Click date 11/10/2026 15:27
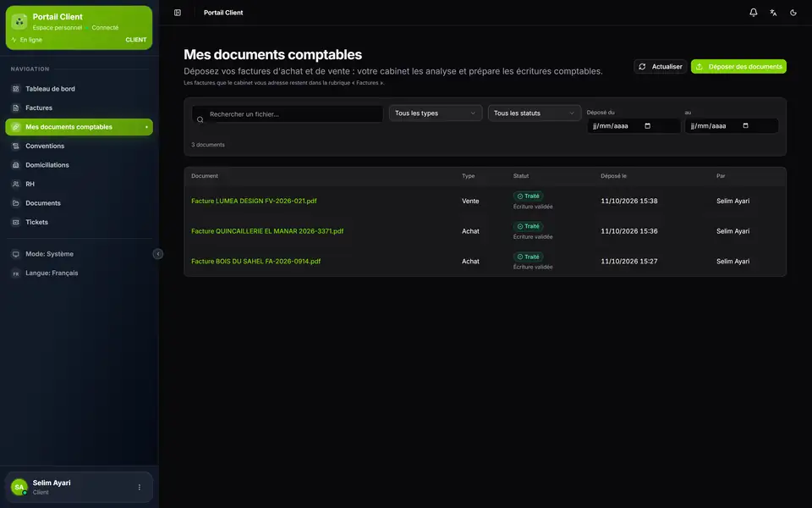The image size is (812, 508). (629, 262)
